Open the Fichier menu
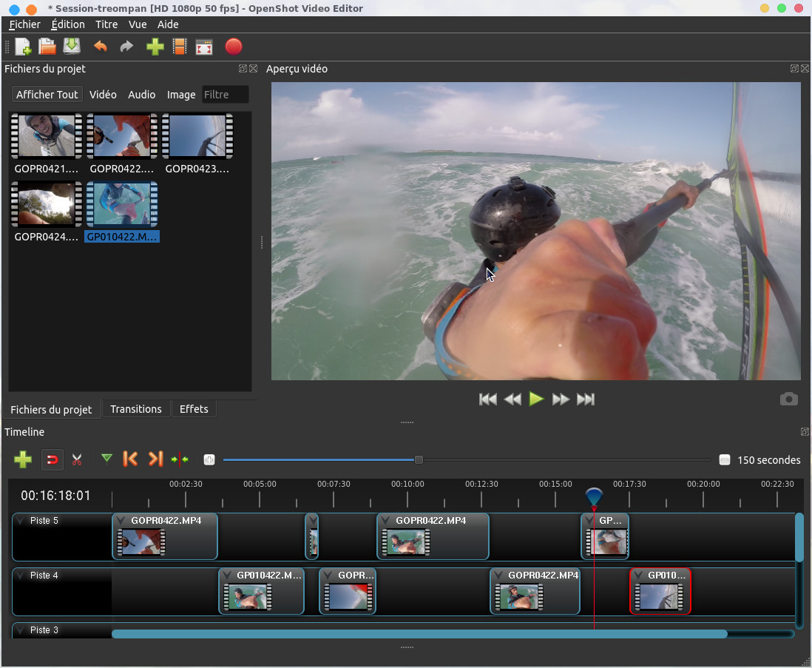 click(x=24, y=24)
